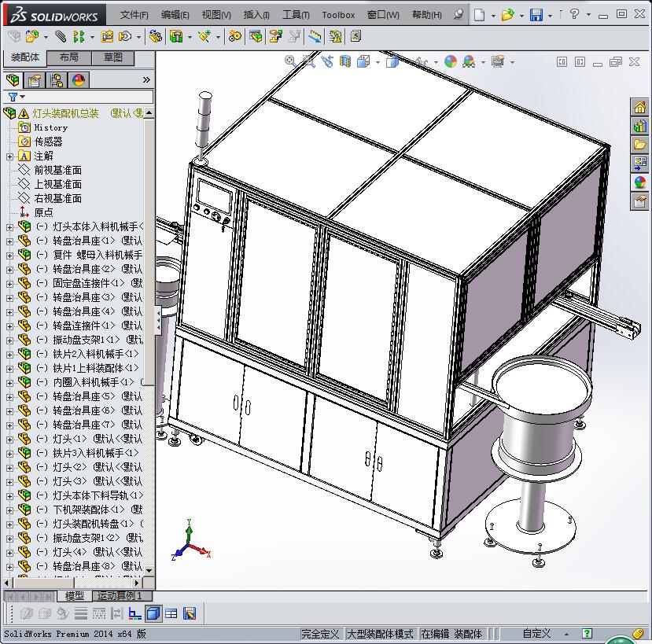The height and width of the screenshot is (644, 652).
Task: Click the Reference Geometry icon
Action: click(204, 37)
